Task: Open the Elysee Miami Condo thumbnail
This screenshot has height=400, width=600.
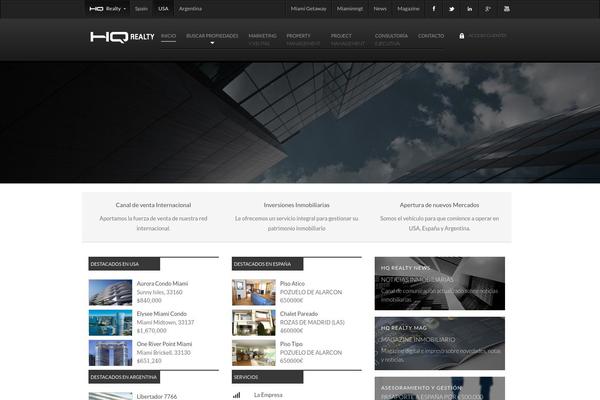Action: (110, 323)
